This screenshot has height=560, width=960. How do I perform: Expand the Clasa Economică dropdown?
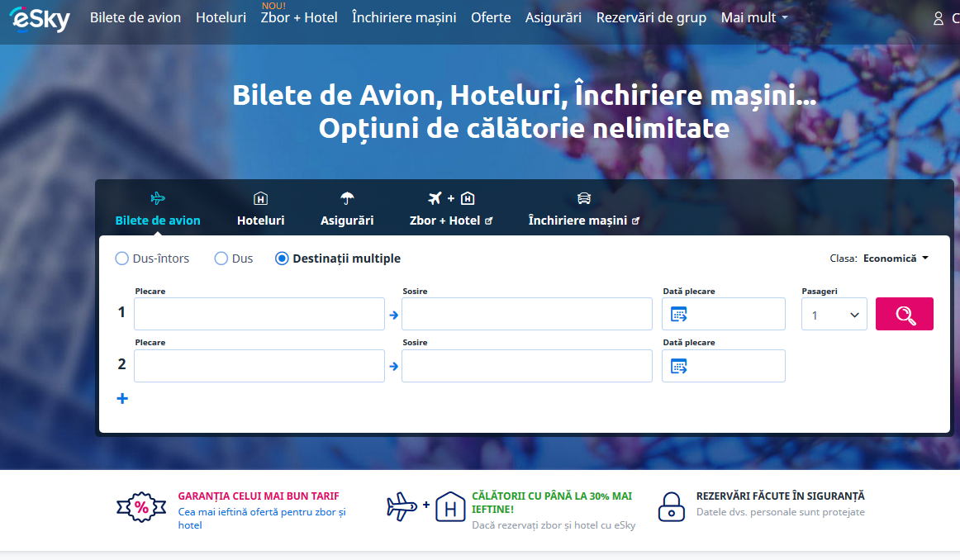click(895, 259)
